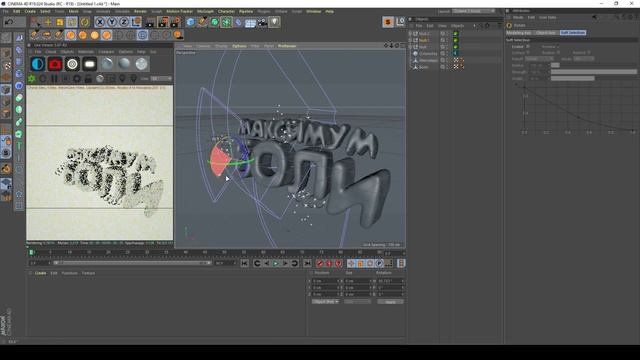Click the Play Forwards button
Viewport: 640px width, 360px height.
pos(276,264)
